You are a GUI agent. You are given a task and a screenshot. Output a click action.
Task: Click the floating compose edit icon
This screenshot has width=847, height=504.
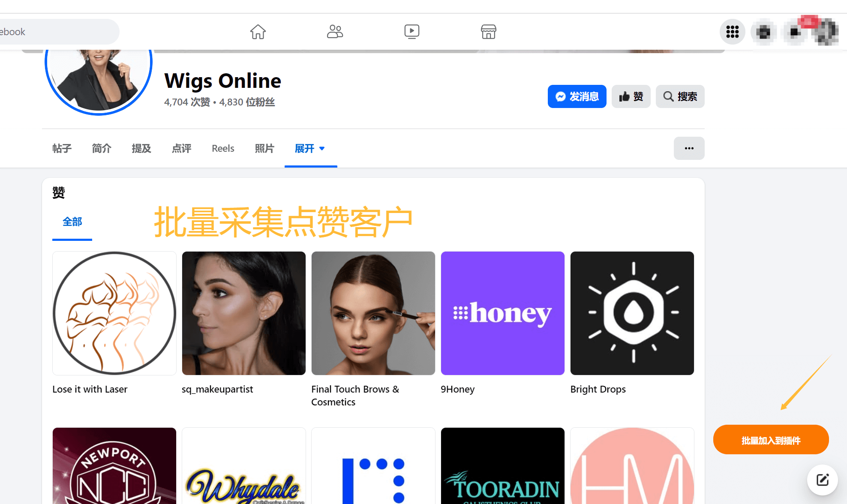(822, 480)
